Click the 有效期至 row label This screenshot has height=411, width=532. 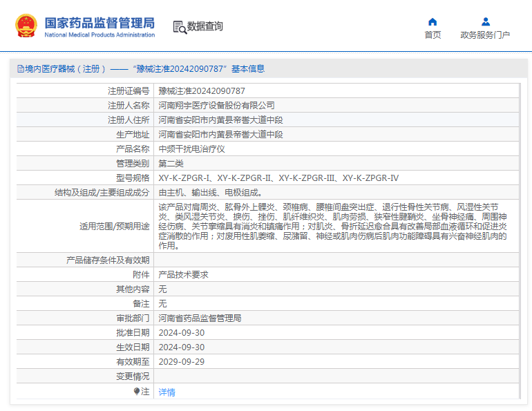pos(133,362)
